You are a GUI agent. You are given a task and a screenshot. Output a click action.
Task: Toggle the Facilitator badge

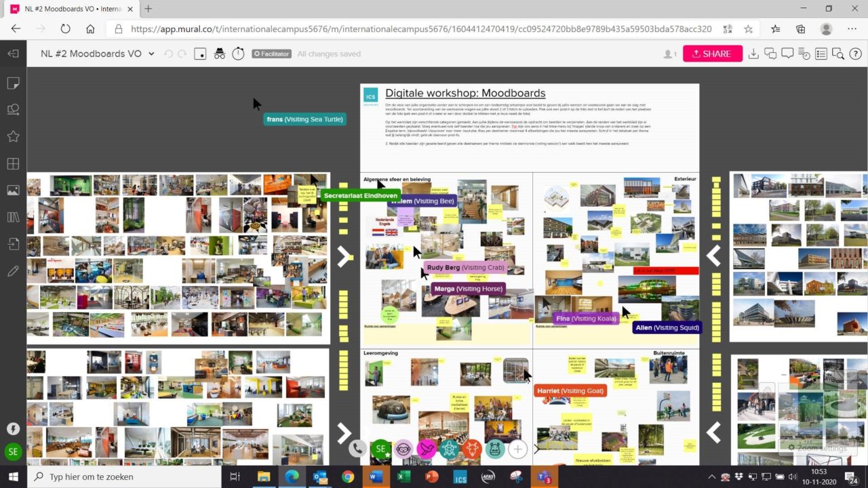[271, 54]
